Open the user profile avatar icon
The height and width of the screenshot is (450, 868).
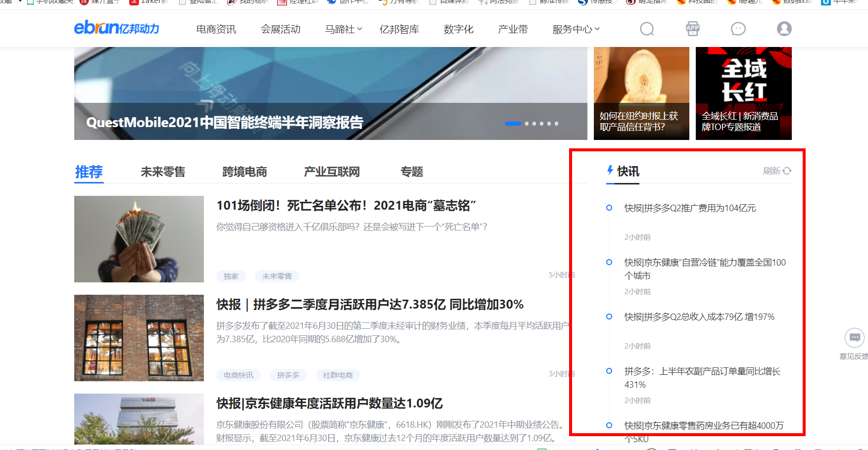[x=784, y=29]
